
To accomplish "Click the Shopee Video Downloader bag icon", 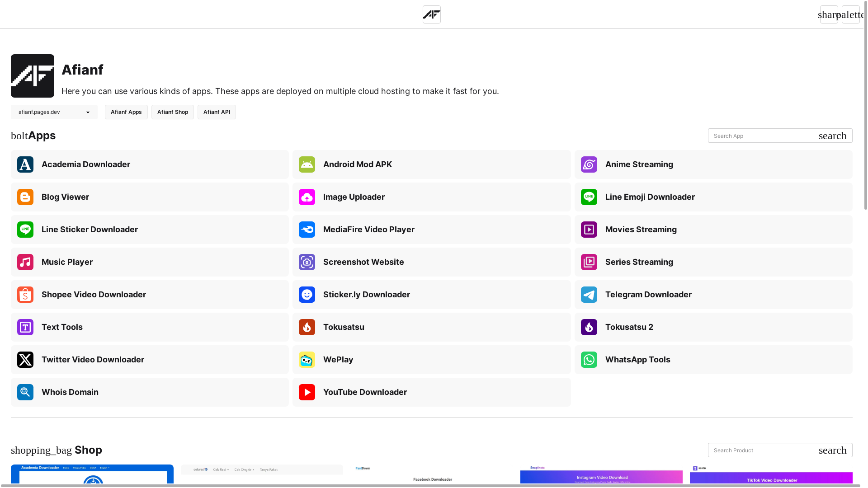I will pyautogui.click(x=25, y=295).
